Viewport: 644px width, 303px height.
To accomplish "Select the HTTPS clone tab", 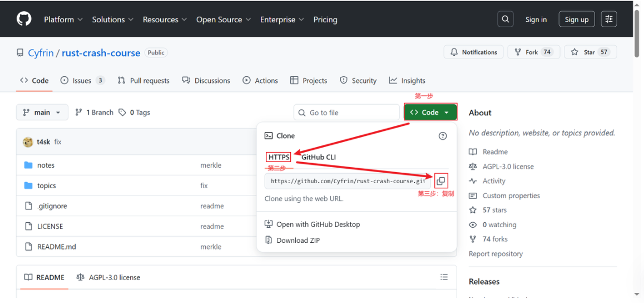I will tap(279, 157).
